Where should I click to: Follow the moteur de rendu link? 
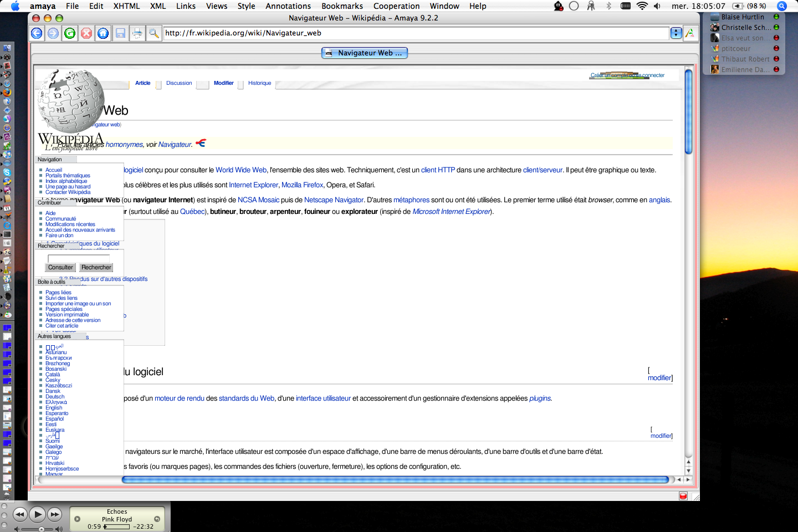180,398
